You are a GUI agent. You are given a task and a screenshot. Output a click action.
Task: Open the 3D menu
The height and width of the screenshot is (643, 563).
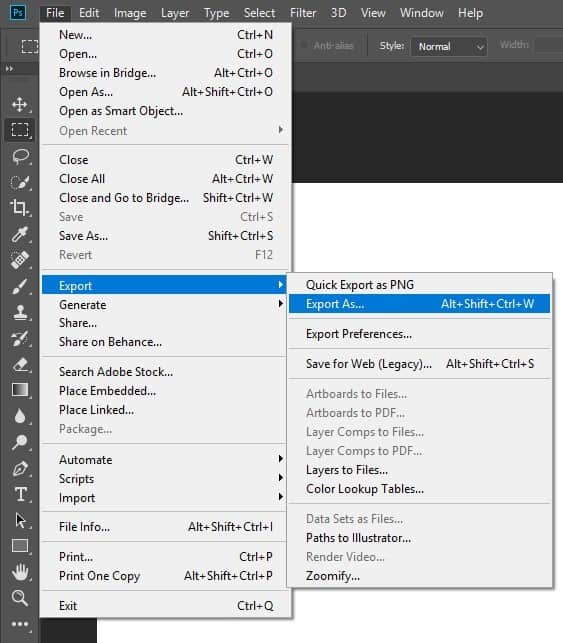[x=338, y=13]
